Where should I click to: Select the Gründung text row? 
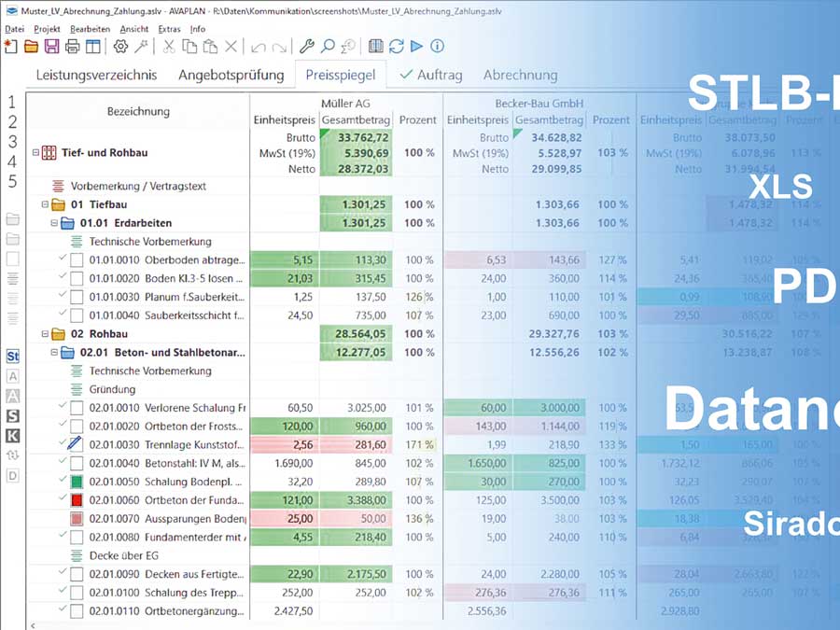click(x=112, y=389)
